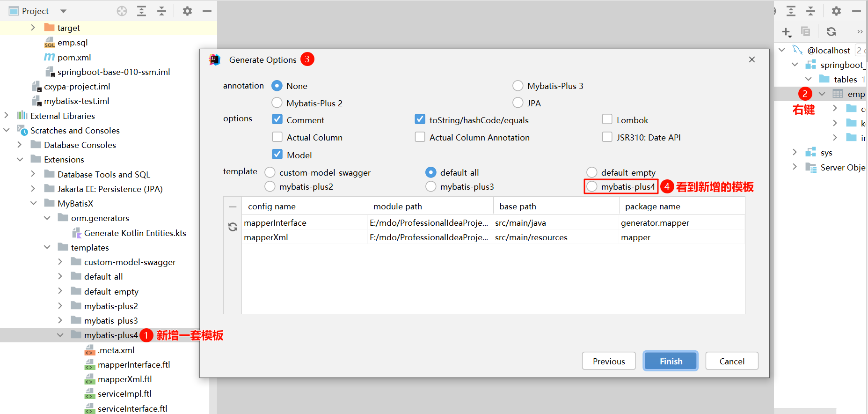Click the locate target crosshair icon in Project panel
This screenshot has width=868, height=414.
pos(122,11)
